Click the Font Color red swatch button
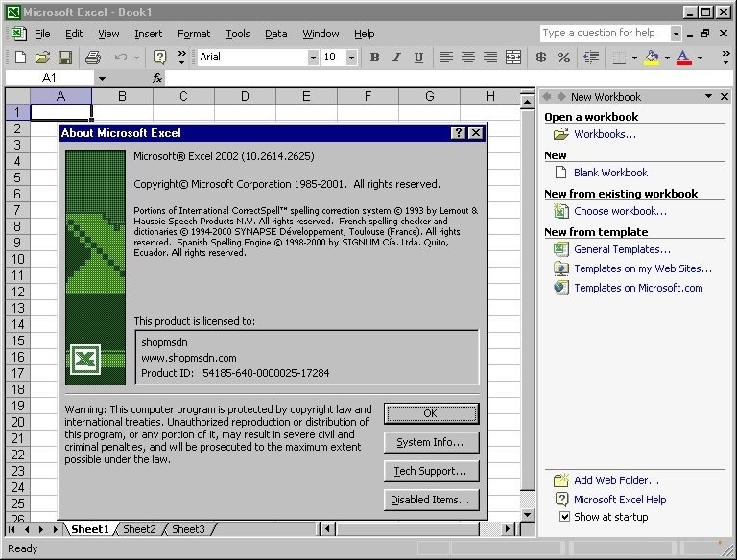 click(x=684, y=58)
